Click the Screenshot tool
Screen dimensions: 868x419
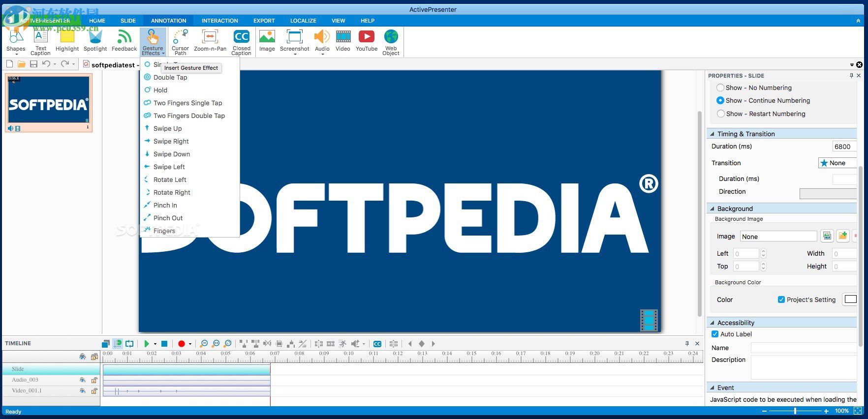coord(294,41)
